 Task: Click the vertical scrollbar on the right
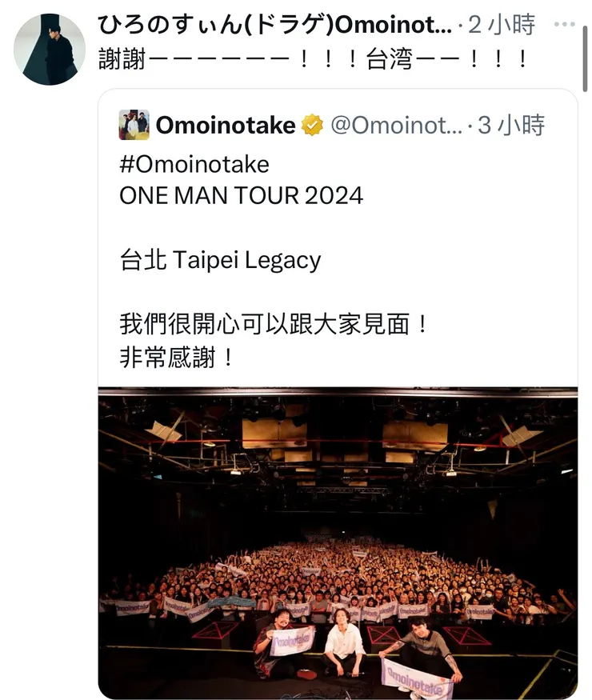585,58
